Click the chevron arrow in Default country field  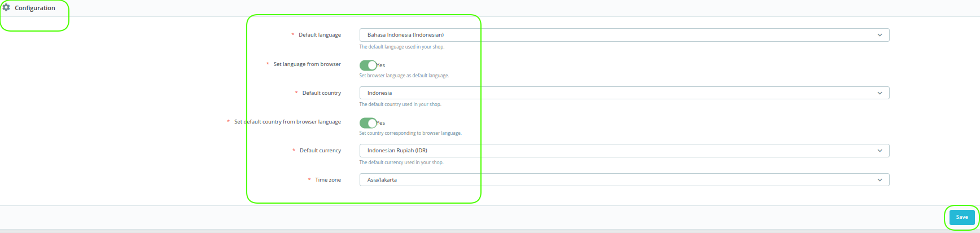[x=879, y=93]
